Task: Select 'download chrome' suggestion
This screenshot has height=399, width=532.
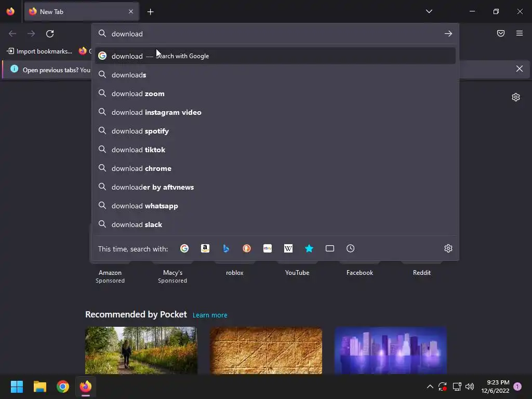Action: coord(275,168)
